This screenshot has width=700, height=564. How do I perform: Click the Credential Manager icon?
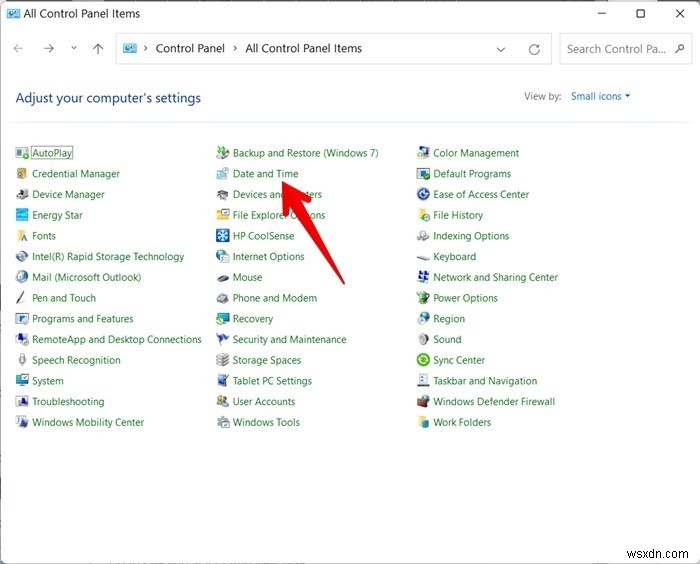tap(22, 174)
